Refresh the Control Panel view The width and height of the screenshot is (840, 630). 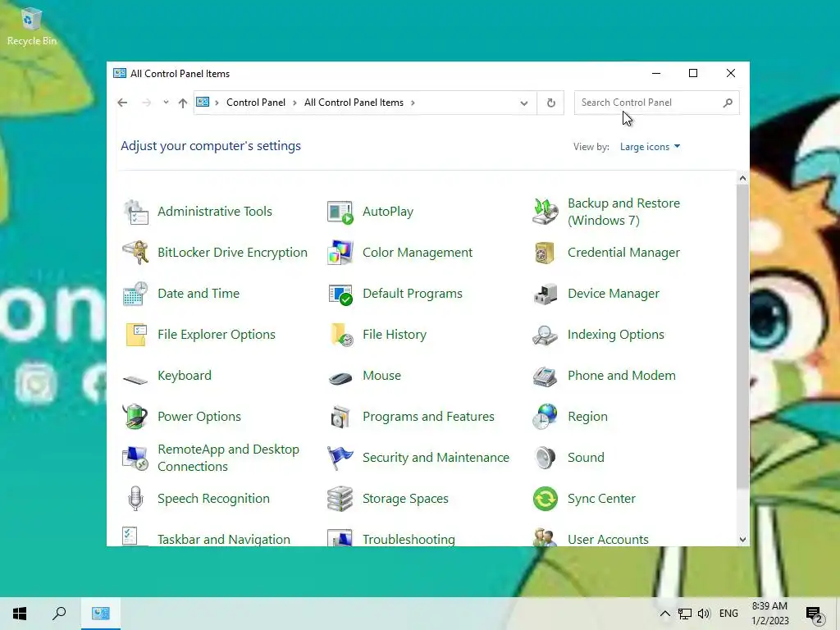point(550,103)
